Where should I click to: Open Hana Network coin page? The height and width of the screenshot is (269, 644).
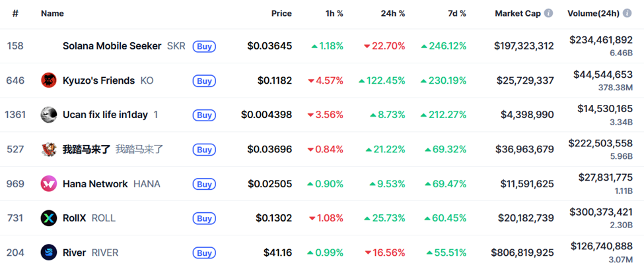pos(95,183)
